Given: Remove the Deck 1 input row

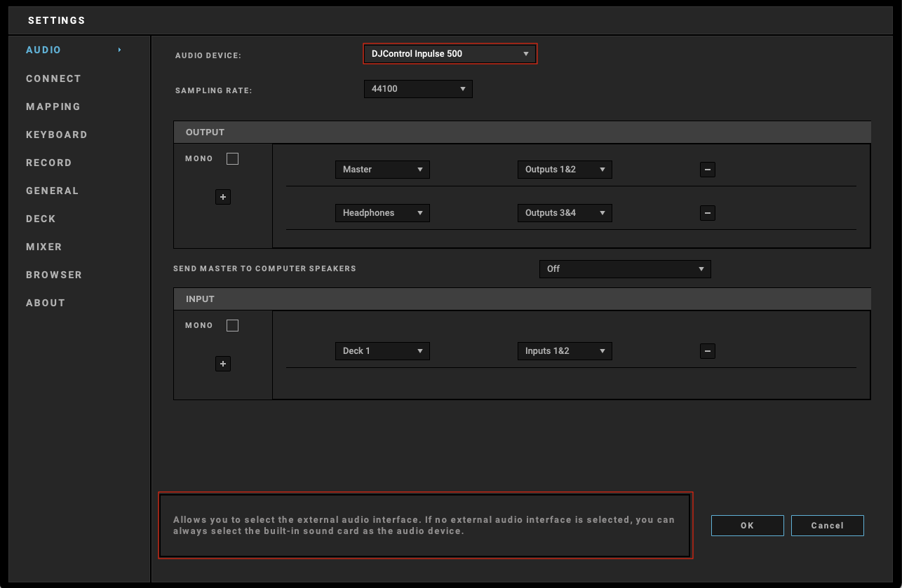Looking at the screenshot, I should 707,352.
